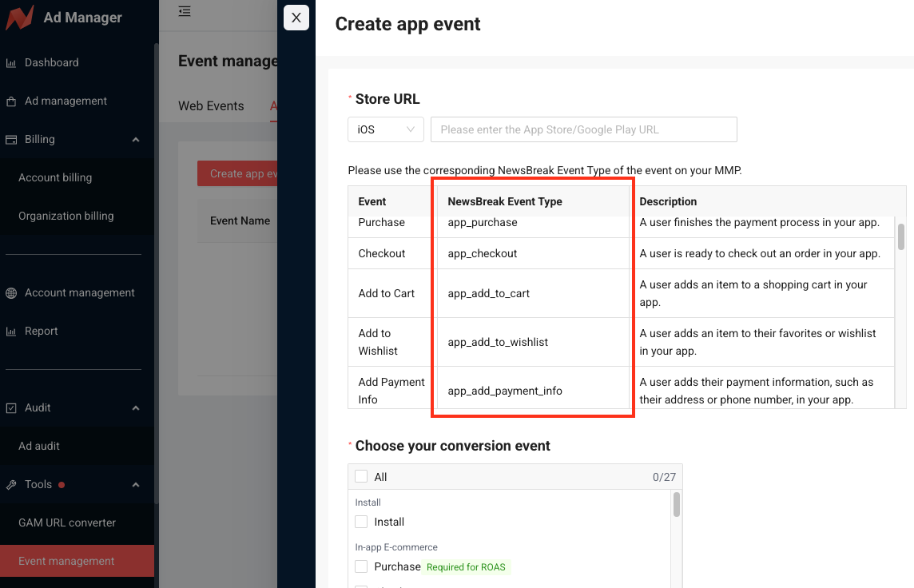Switch to the Web Events tab
Viewport: 914px width, 588px height.
point(211,105)
